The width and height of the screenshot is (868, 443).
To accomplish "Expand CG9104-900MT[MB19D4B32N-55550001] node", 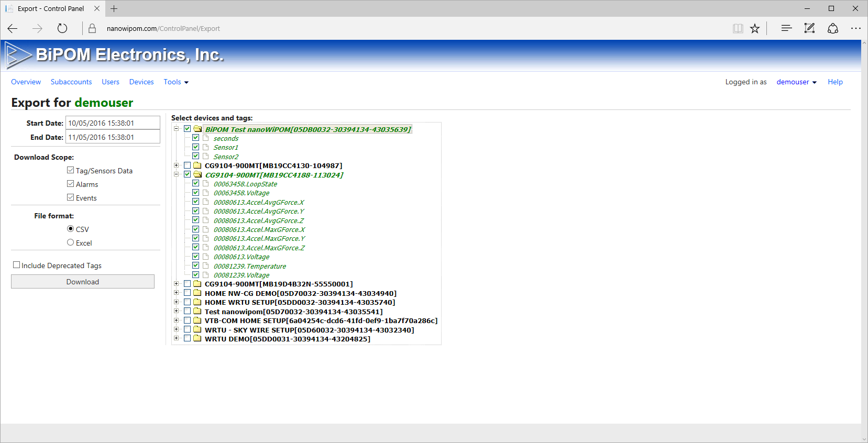I will point(177,284).
